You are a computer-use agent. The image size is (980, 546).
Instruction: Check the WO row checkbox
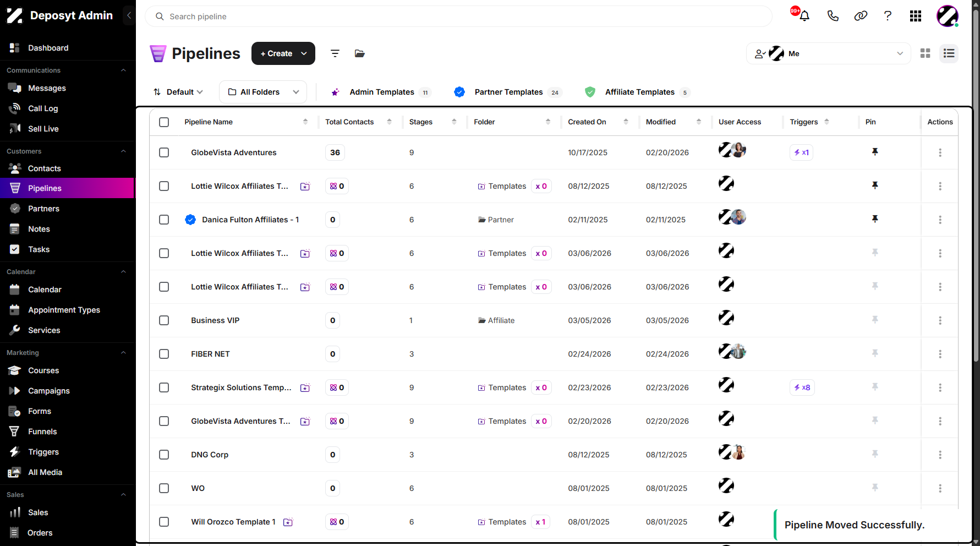coord(164,488)
